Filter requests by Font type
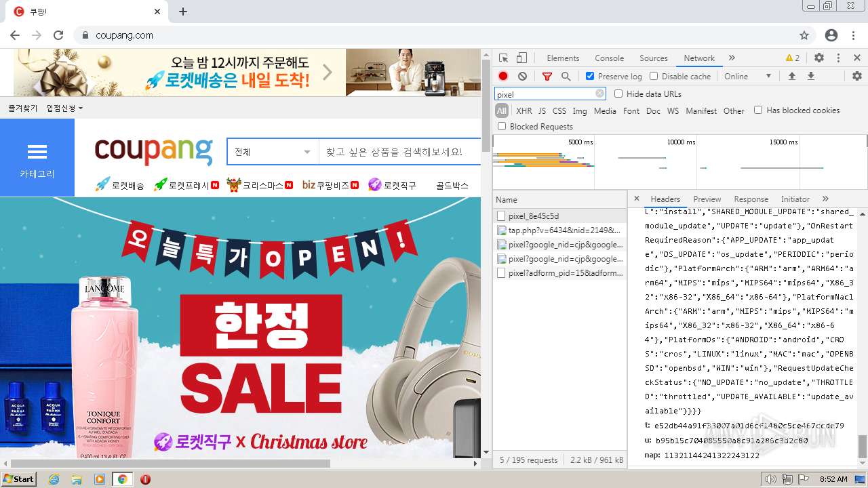Screen dimensions: 868x488 (x=631, y=111)
